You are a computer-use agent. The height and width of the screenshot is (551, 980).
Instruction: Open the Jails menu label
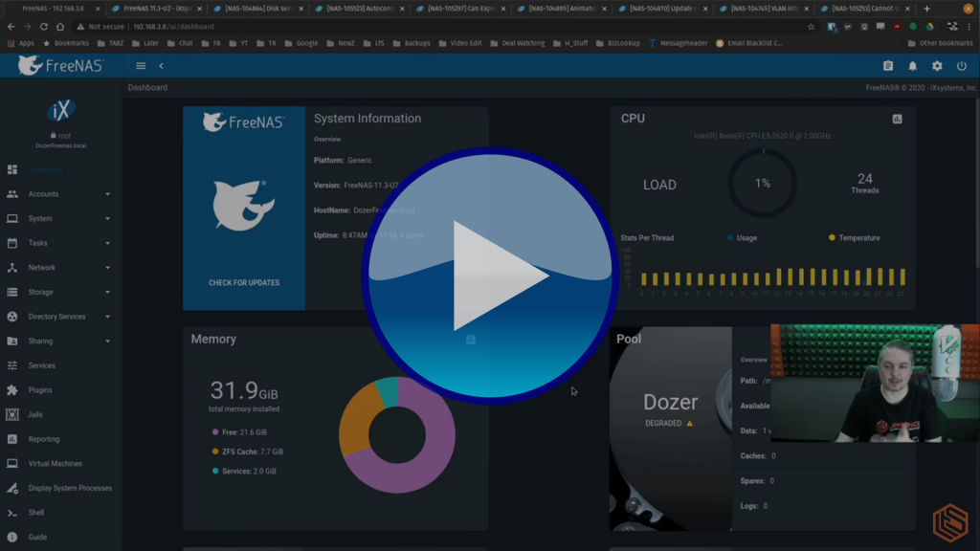35,414
